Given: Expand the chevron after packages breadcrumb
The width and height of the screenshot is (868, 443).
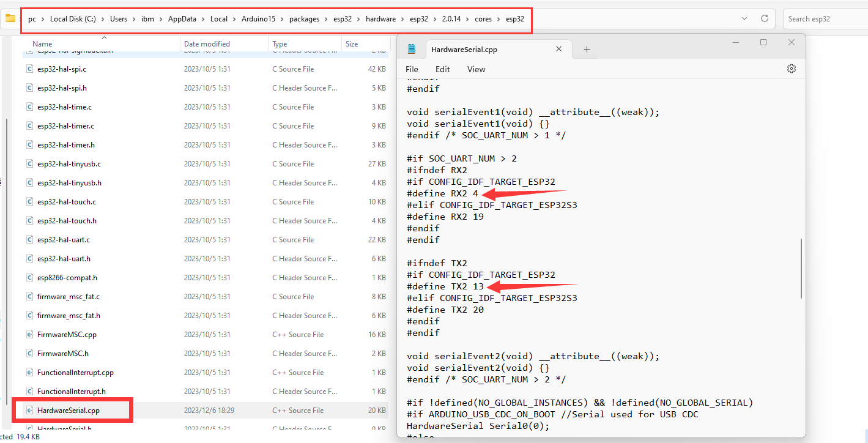Looking at the screenshot, I should pos(327,19).
